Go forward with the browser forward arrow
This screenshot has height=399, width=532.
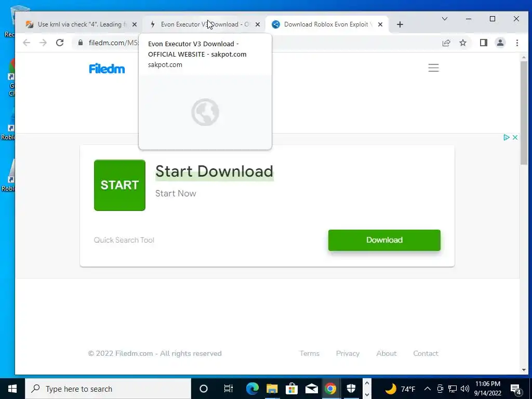43,43
